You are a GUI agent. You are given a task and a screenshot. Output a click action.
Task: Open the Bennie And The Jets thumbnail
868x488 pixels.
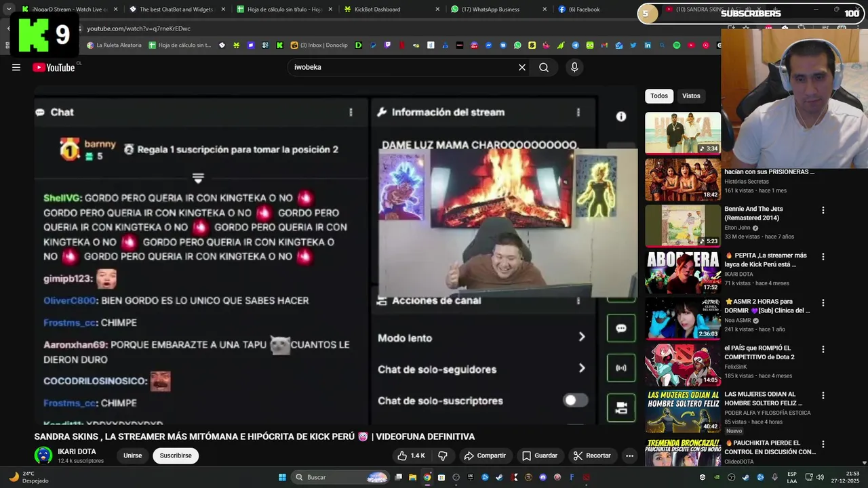click(x=683, y=225)
